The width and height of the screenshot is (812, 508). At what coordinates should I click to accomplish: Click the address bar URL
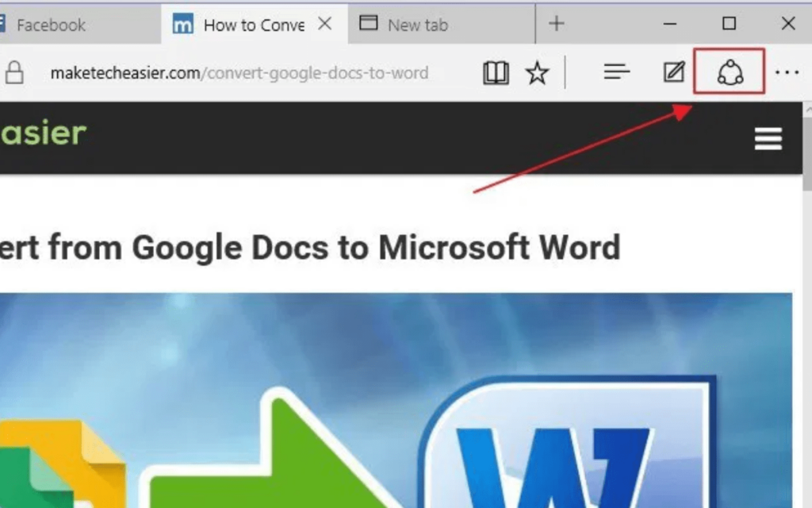click(x=238, y=72)
